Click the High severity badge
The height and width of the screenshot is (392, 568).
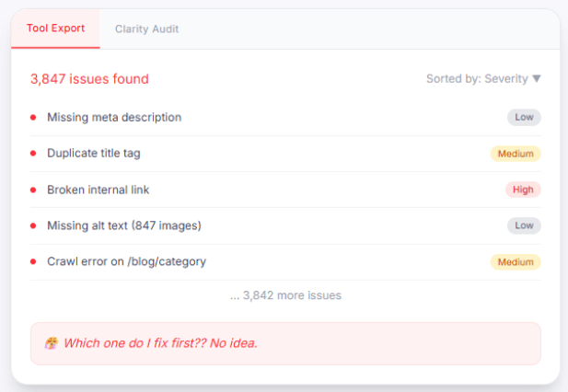tap(523, 190)
